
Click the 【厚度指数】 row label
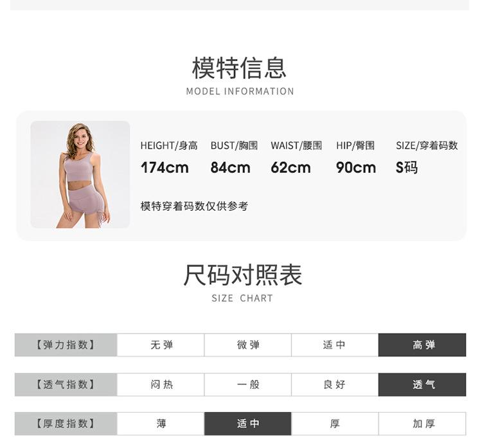click(66, 424)
